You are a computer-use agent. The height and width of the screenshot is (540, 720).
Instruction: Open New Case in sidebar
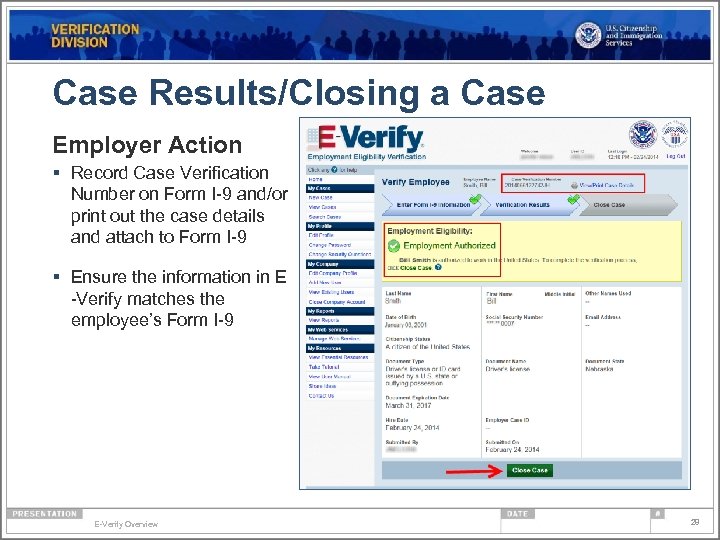321,197
